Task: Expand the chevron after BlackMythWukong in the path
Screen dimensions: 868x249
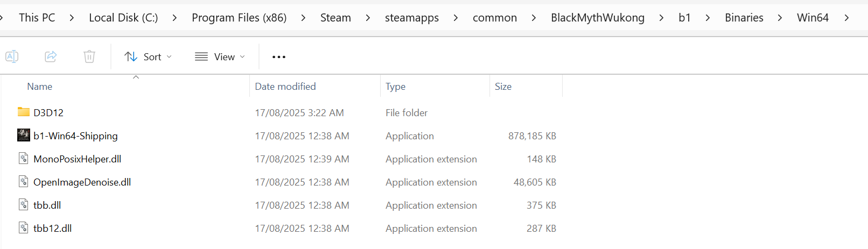Action: pos(661,18)
